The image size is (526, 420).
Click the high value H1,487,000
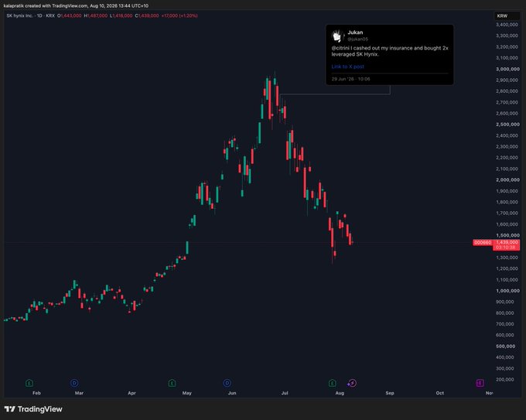click(x=96, y=15)
